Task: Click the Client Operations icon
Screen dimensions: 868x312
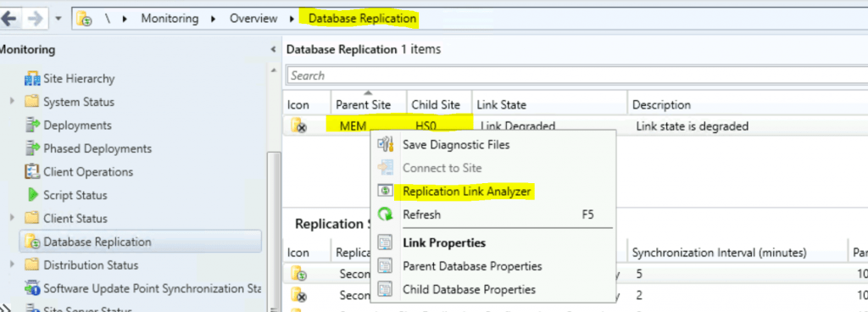Action: (x=33, y=171)
